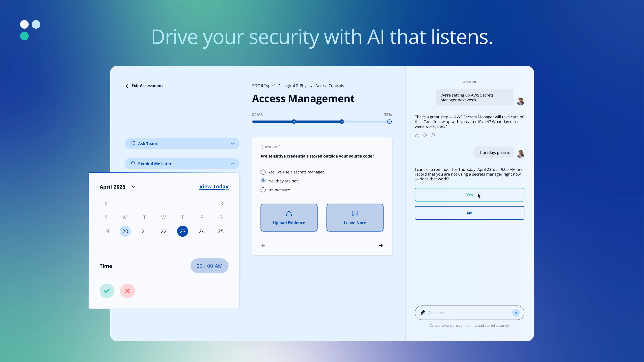Click the three-dot logo in the corner
The image size is (644, 362).
(x=30, y=30)
